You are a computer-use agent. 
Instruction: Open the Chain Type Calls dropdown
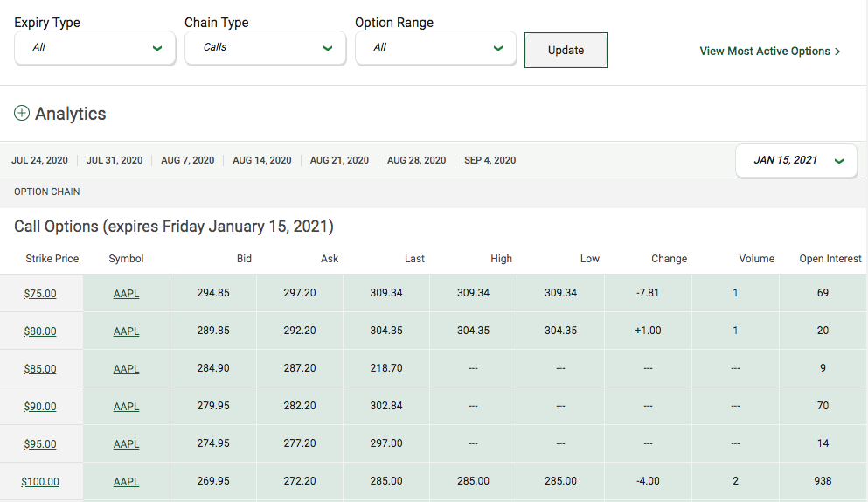click(x=267, y=47)
